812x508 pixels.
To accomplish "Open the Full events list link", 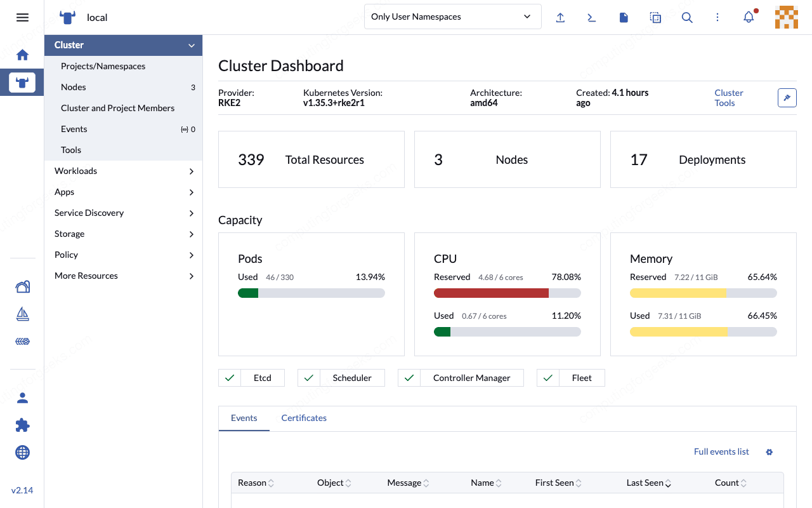I will click(721, 451).
